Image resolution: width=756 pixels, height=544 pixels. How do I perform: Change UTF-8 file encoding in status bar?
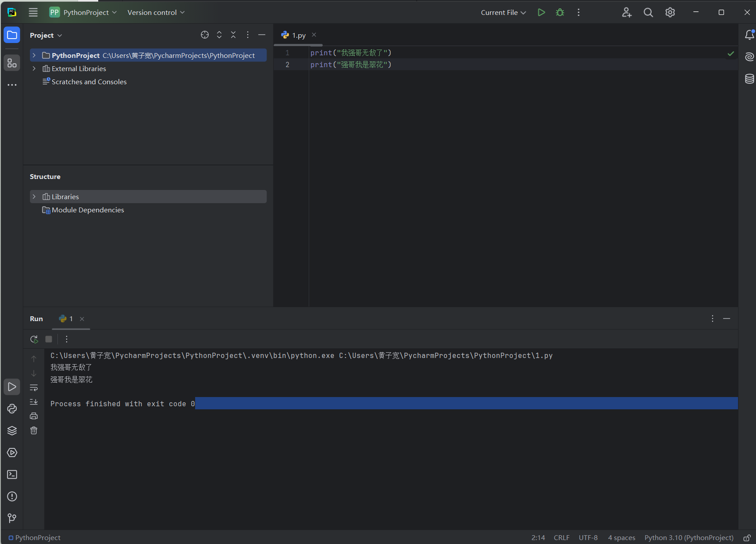click(588, 537)
